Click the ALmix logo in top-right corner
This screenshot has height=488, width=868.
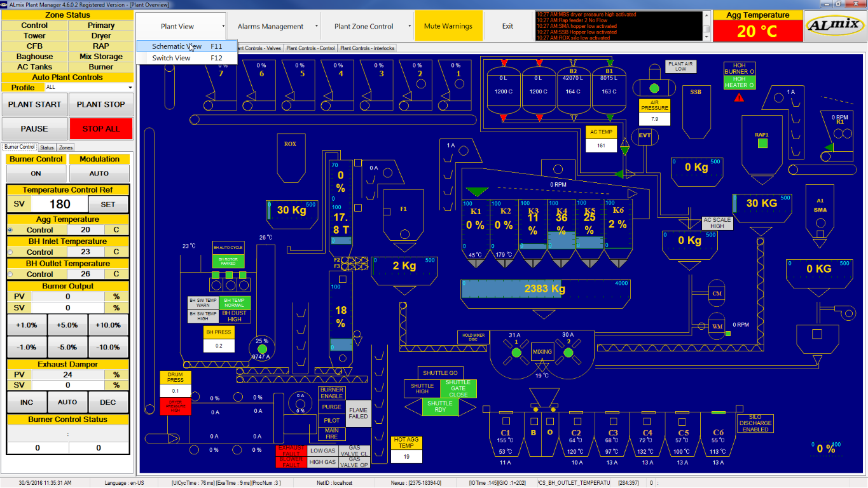tap(834, 26)
